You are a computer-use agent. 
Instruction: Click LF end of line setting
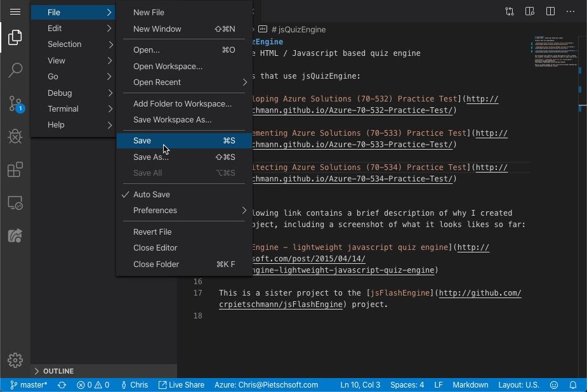[439, 385]
